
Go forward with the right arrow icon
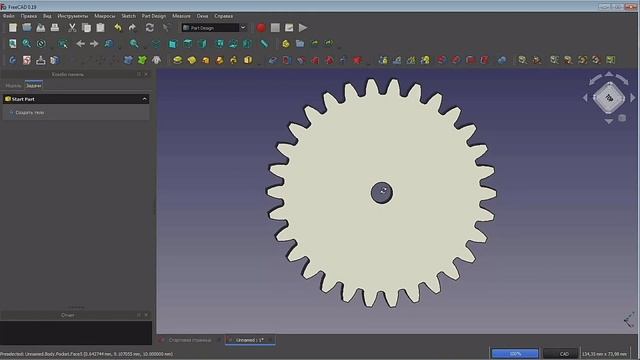tap(94, 44)
